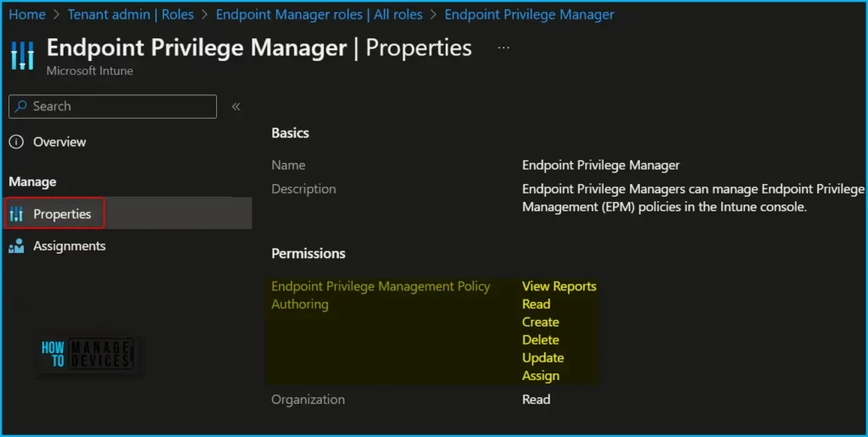The width and height of the screenshot is (868, 437).
Task: Collapse the sidebar with double-chevron icon
Action: [236, 106]
